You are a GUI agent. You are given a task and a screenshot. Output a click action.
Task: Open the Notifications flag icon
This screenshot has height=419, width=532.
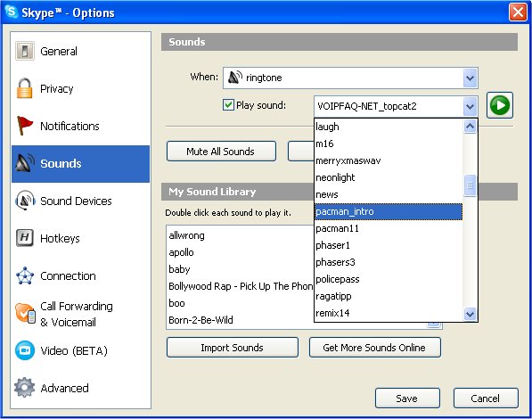[24, 126]
